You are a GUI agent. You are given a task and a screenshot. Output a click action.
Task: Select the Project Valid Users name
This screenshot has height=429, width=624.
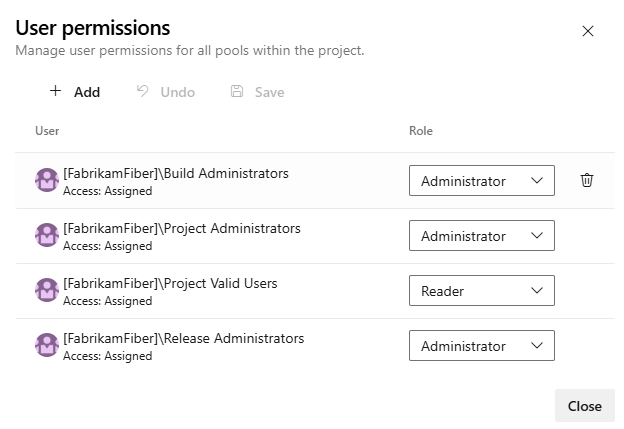pyautogui.click(x=170, y=283)
